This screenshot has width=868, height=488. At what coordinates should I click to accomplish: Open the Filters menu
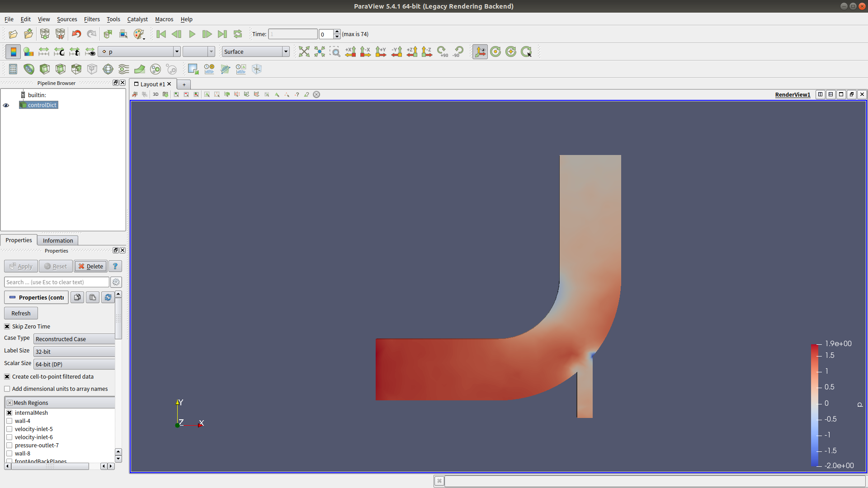92,19
